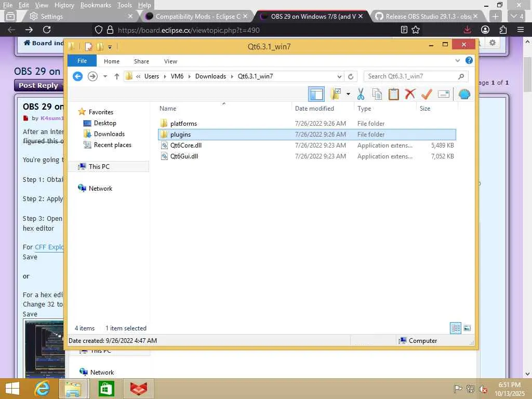Open a new browser tab with plus button
The width and height of the screenshot is (532, 399).
(x=495, y=16)
